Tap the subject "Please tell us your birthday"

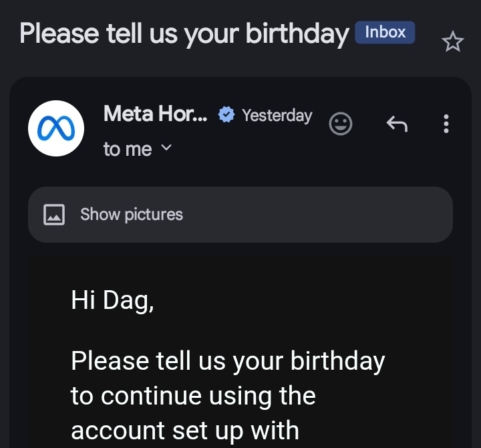184,33
